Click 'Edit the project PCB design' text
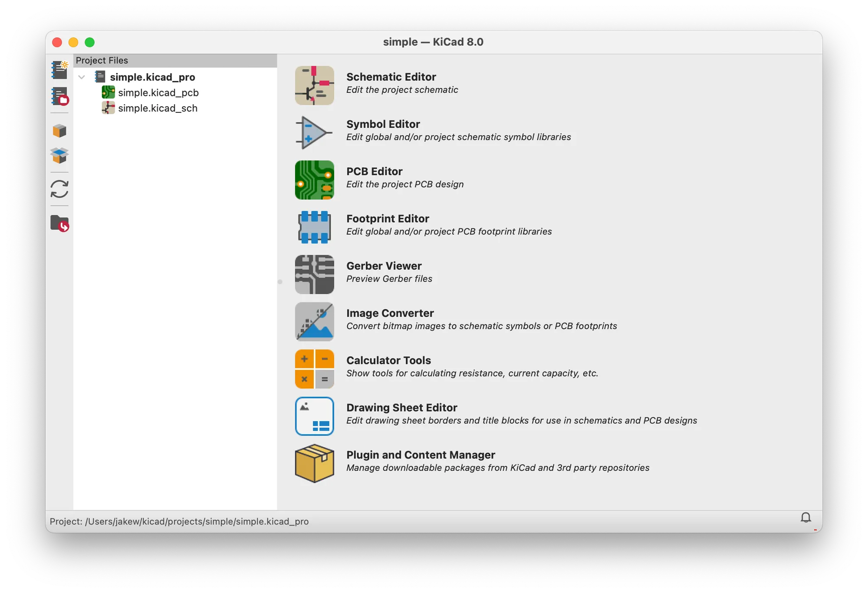The width and height of the screenshot is (868, 593). 405,184
